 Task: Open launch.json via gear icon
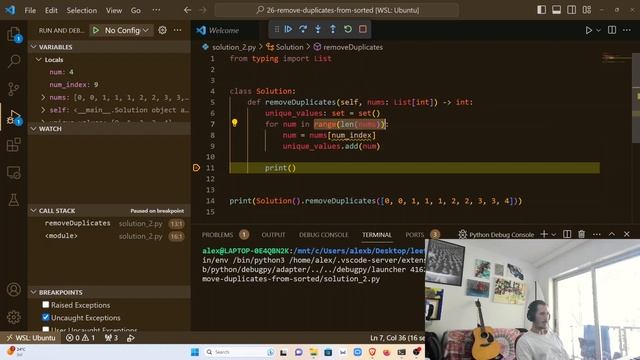pos(162,30)
